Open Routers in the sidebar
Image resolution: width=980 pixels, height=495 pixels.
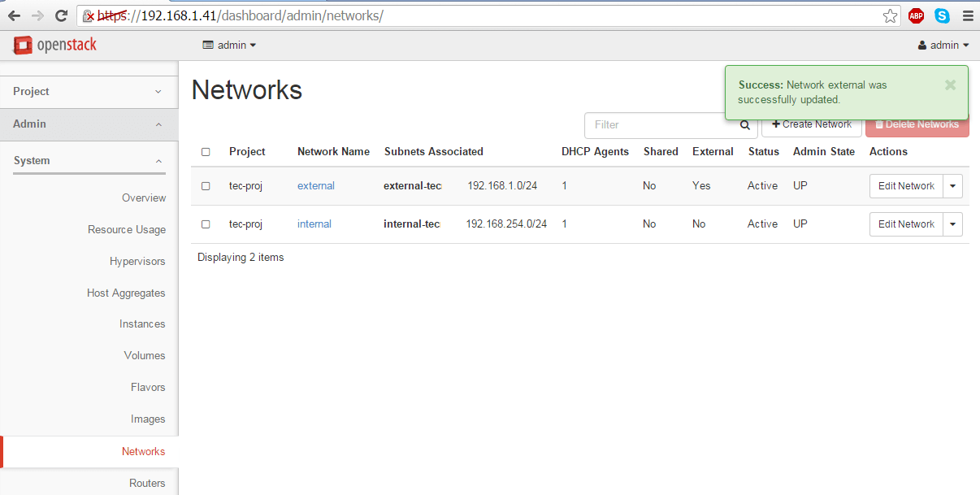[147, 484]
